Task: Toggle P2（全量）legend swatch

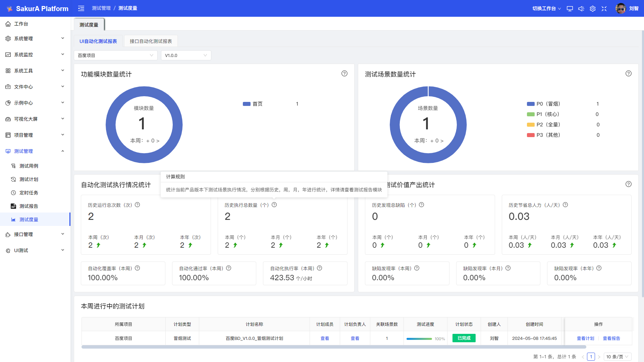Action: (x=531, y=125)
